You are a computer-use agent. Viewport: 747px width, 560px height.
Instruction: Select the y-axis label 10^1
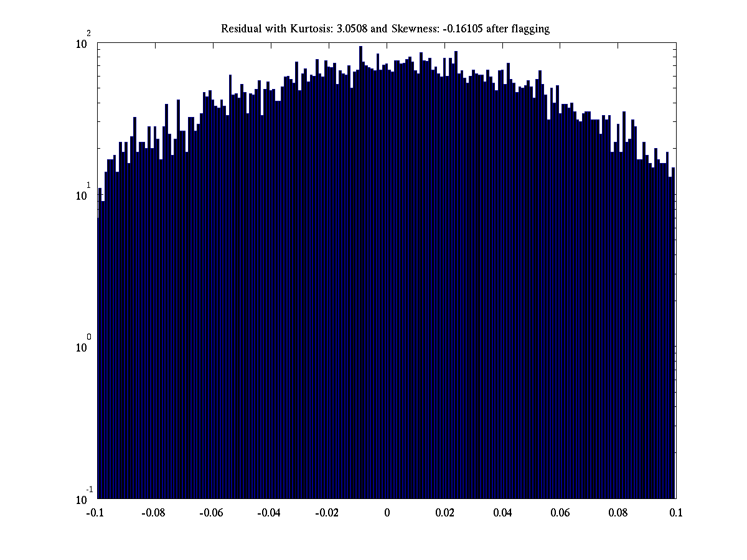click(84, 195)
